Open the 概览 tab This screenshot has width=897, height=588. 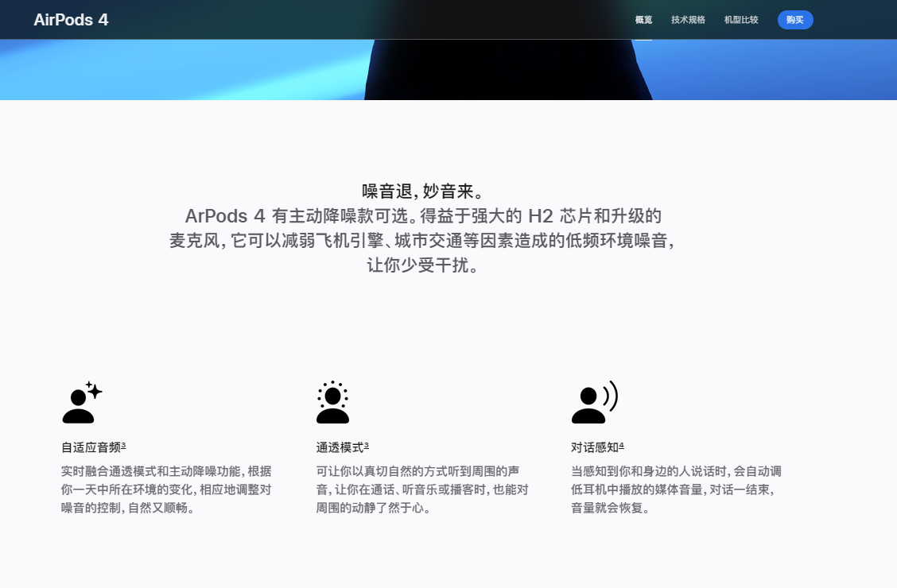click(643, 20)
